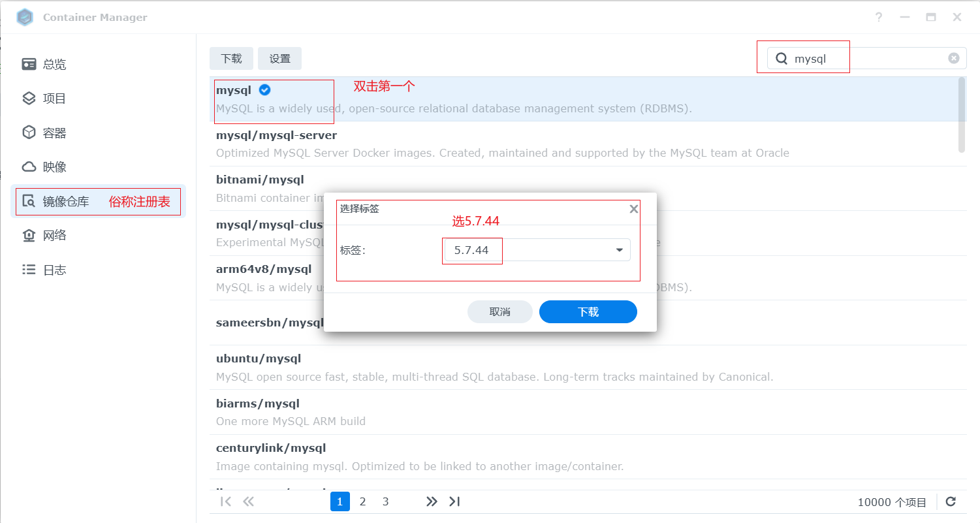Expand the 标签 tag version dropdown

pyautogui.click(x=618, y=250)
